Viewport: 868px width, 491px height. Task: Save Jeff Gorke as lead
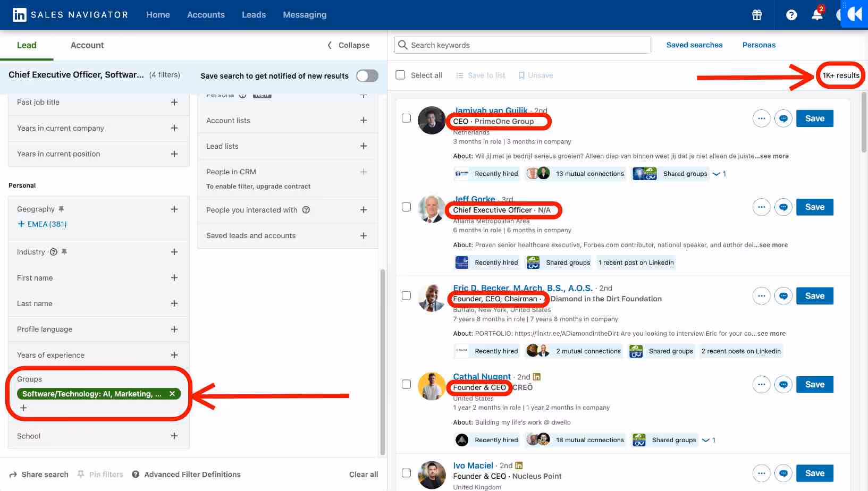pos(814,207)
